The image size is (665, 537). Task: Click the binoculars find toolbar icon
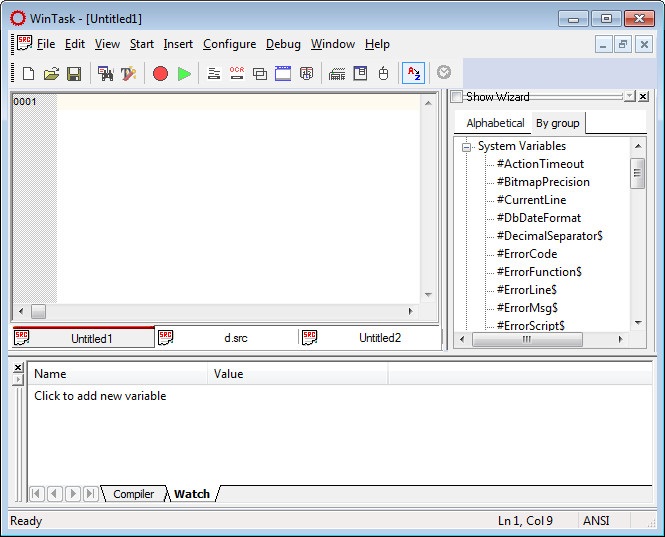pyautogui.click(x=106, y=74)
